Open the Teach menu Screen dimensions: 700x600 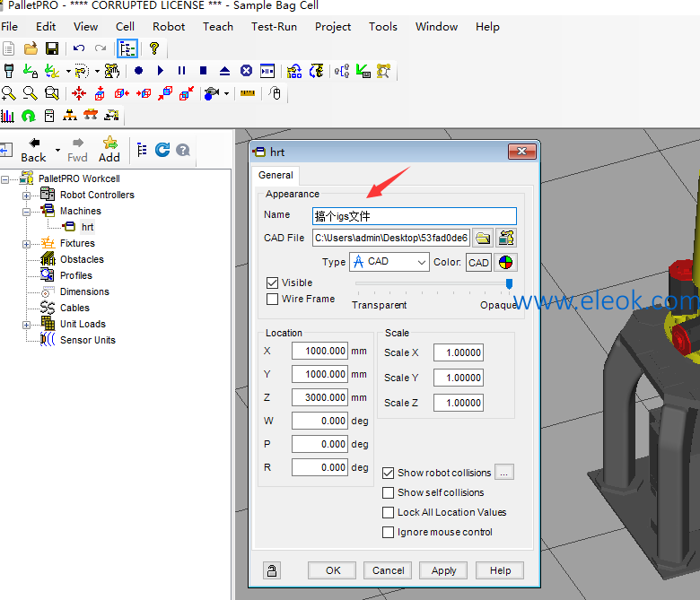tap(218, 27)
